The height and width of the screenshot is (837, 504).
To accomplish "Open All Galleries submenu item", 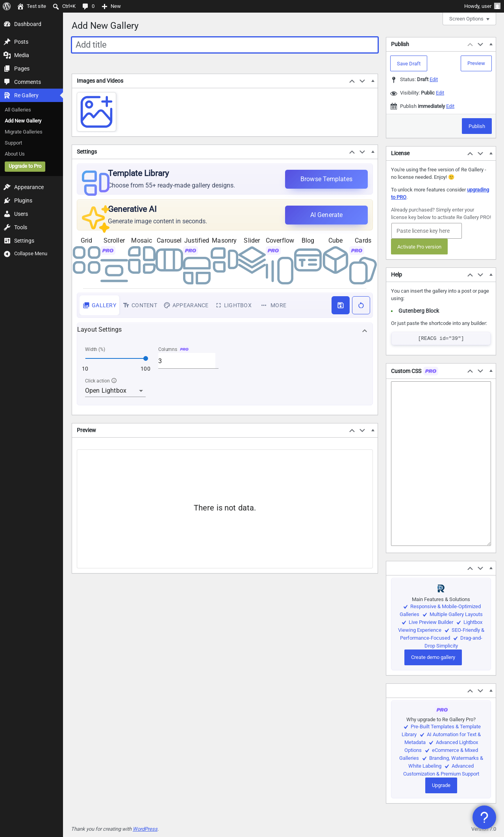I will pyautogui.click(x=18, y=110).
